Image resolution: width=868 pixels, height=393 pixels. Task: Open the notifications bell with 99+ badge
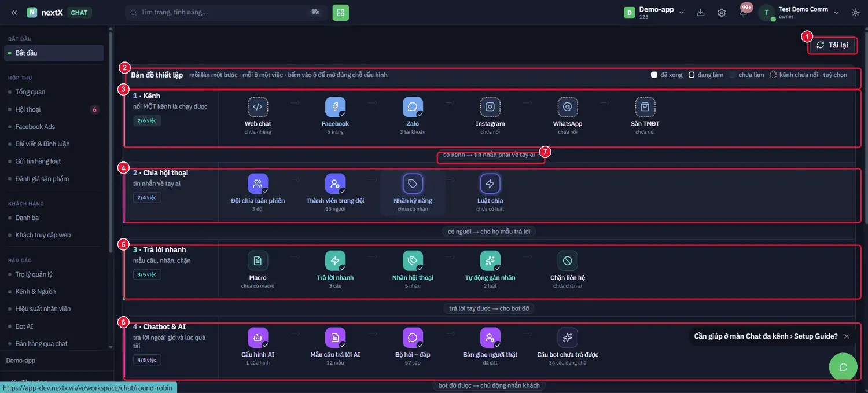(x=744, y=12)
